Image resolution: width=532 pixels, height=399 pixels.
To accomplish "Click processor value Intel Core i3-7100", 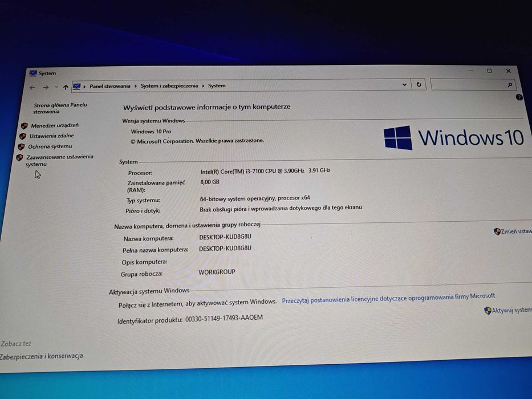I will click(265, 171).
